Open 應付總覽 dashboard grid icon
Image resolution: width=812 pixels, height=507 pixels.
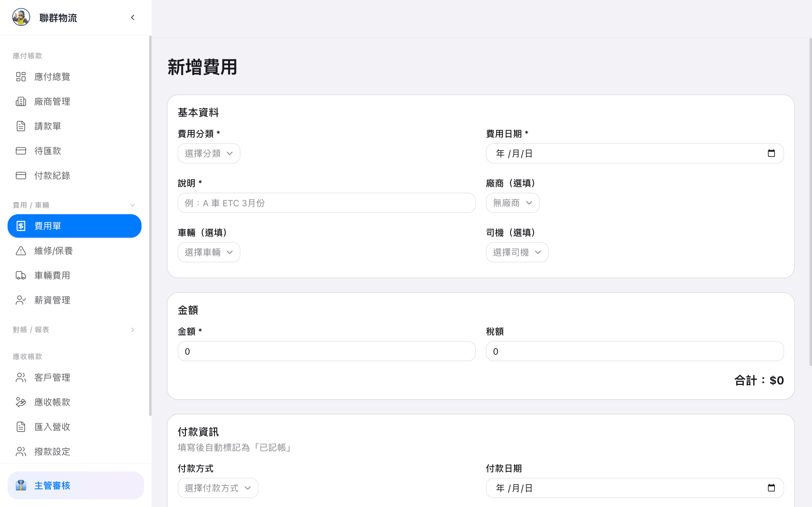tap(21, 77)
